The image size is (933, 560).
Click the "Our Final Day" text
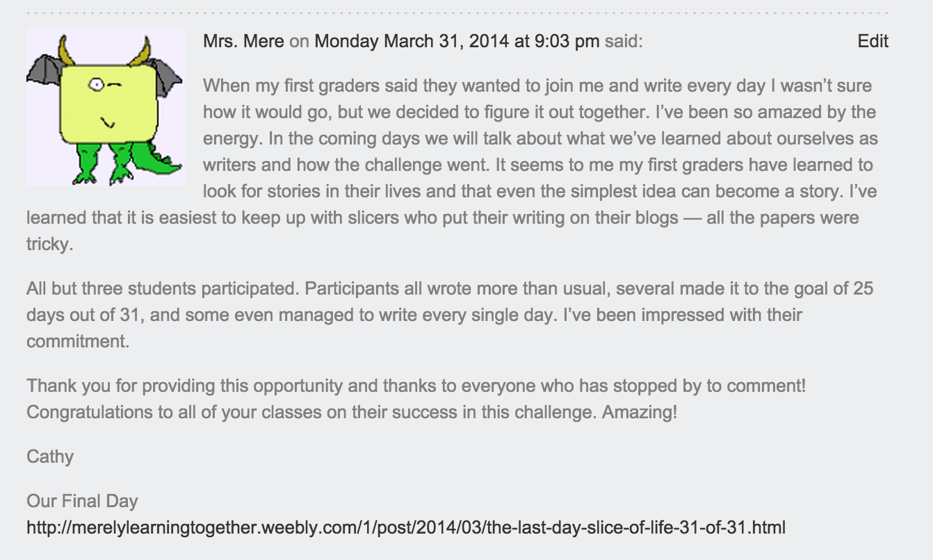coord(82,501)
